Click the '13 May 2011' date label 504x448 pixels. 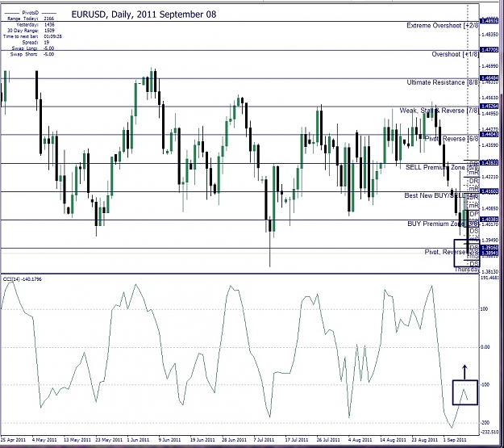coord(77,440)
